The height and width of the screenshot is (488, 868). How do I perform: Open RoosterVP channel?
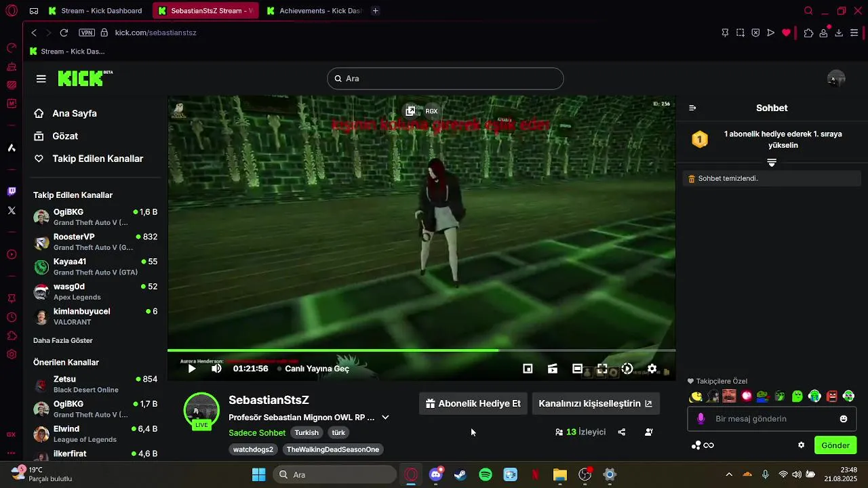[x=95, y=242]
